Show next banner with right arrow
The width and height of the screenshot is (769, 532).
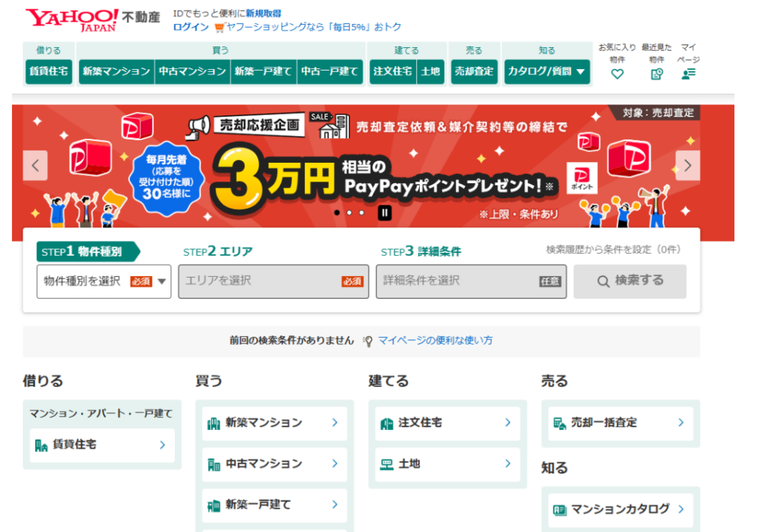pos(688,166)
